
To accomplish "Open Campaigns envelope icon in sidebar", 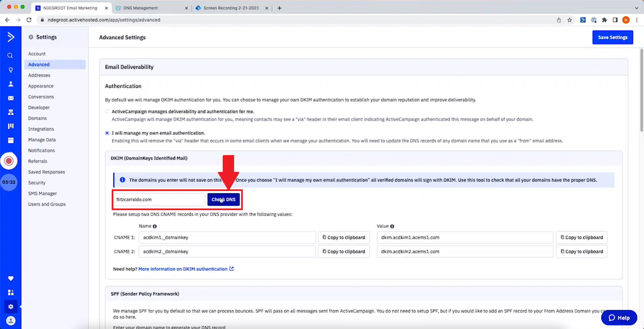I will click(11, 98).
